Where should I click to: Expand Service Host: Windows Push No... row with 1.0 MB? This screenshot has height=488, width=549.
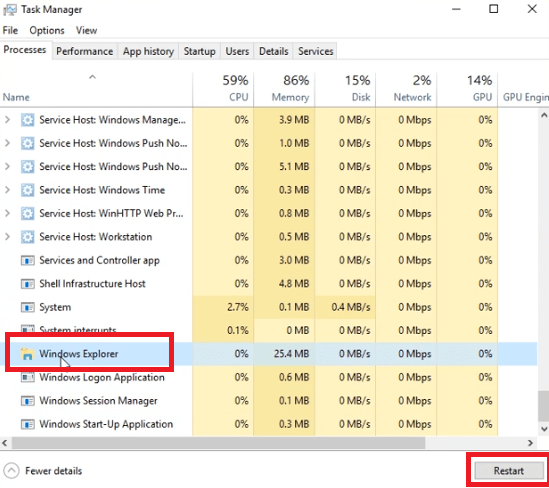[7, 144]
